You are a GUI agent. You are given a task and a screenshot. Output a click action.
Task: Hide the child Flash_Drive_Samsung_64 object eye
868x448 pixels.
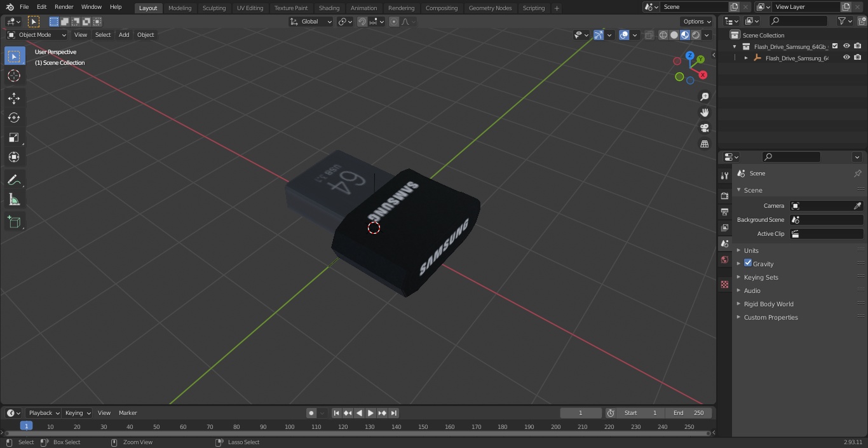pos(846,58)
